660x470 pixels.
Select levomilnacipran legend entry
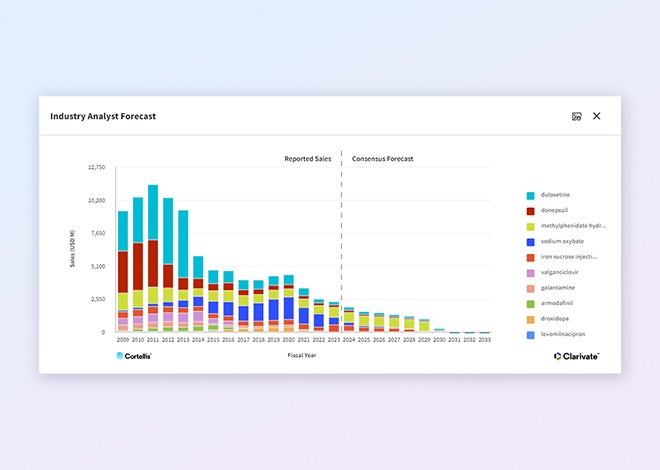(x=562, y=334)
